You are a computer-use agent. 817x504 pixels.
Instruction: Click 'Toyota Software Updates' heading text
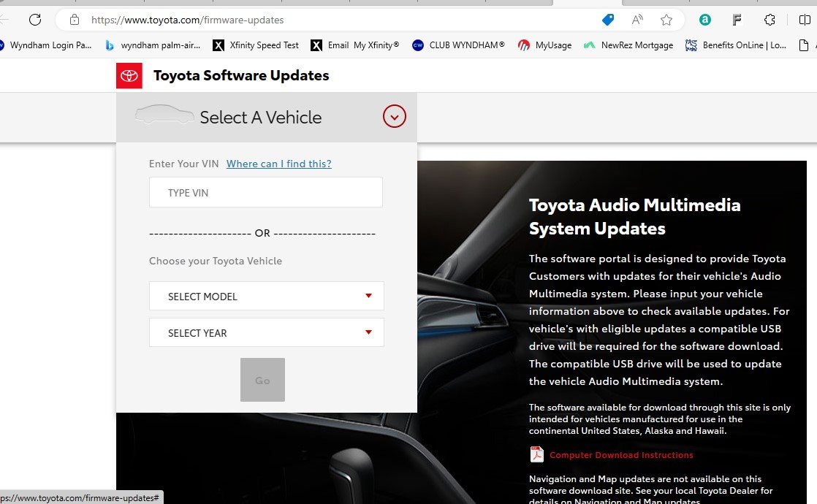pos(241,75)
